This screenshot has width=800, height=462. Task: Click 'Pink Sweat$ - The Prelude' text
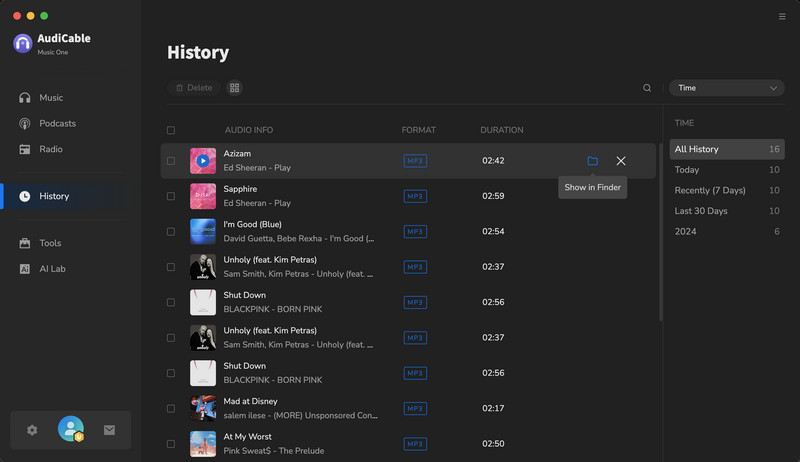coord(273,451)
